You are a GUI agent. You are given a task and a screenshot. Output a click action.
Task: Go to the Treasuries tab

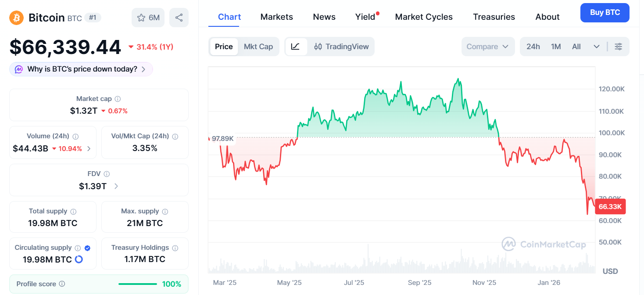click(494, 17)
